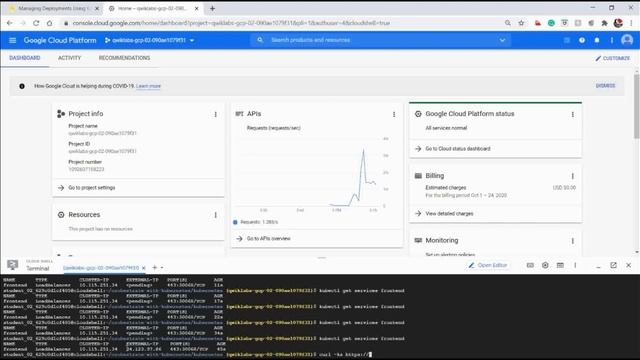Image resolution: width=640 pixels, height=360 pixels.
Task: Open the user account avatar
Action: (627, 40)
